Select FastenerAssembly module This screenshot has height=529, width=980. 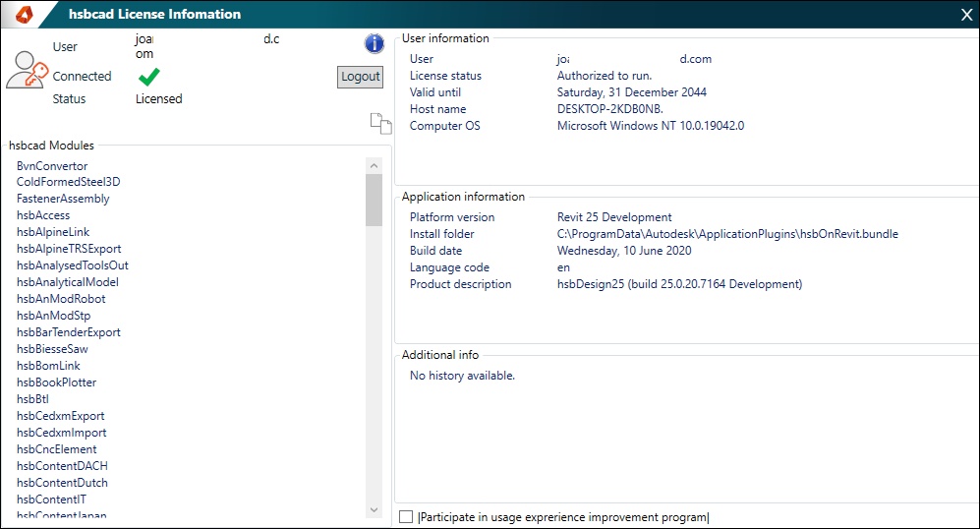pos(63,199)
